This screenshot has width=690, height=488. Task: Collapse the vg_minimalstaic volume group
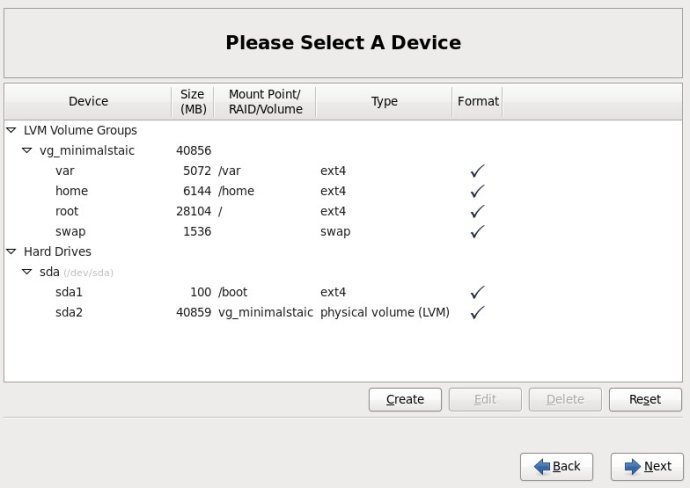(27, 150)
